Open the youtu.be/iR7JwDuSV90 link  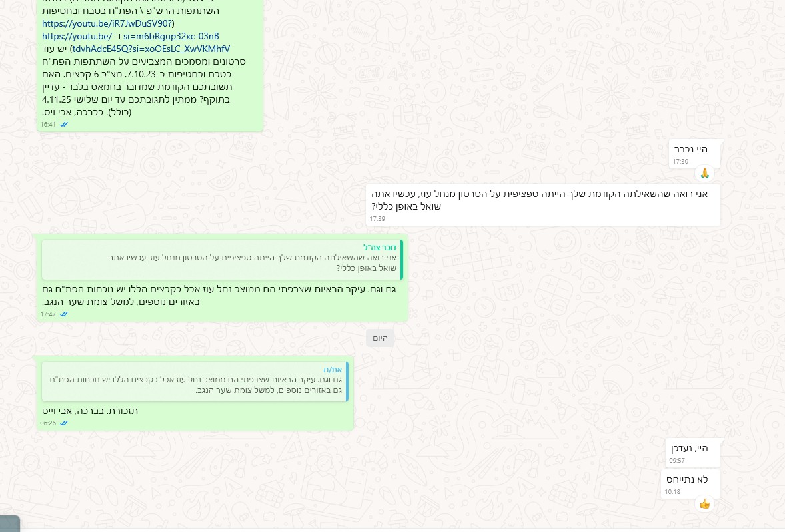click(107, 23)
